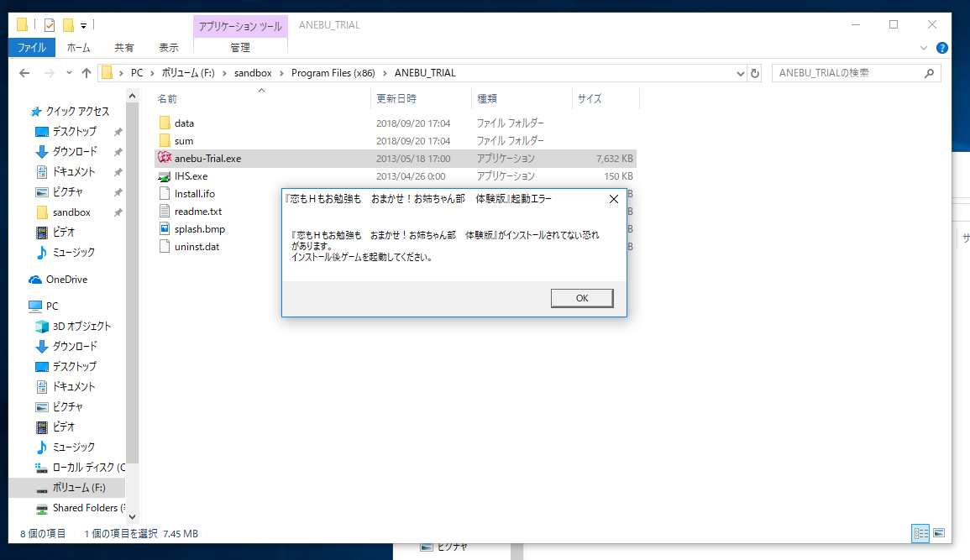Open the 管理 application tools tab
The image size is (970, 560).
[240, 48]
